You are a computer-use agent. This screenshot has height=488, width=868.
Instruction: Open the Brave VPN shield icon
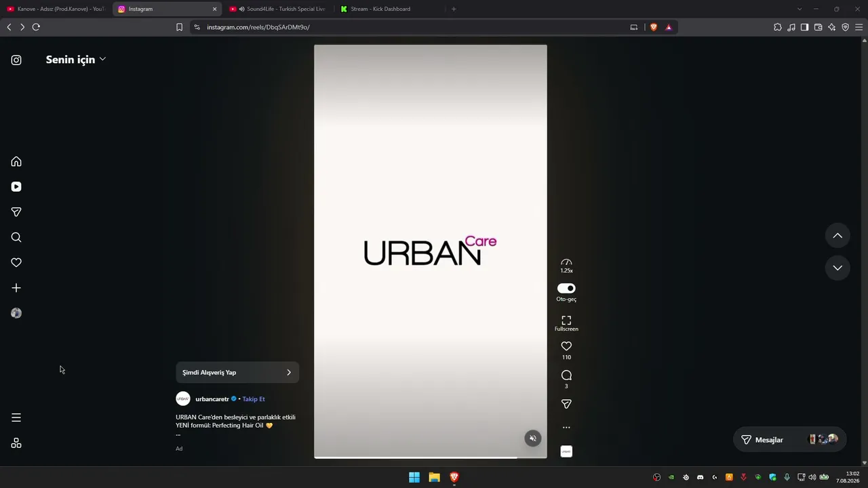tap(845, 27)
